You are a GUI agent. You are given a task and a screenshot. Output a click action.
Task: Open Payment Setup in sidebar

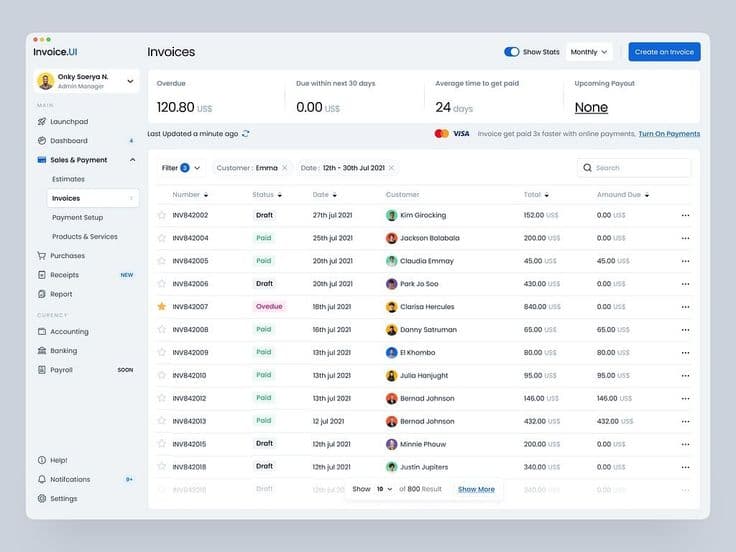(77, 218)
